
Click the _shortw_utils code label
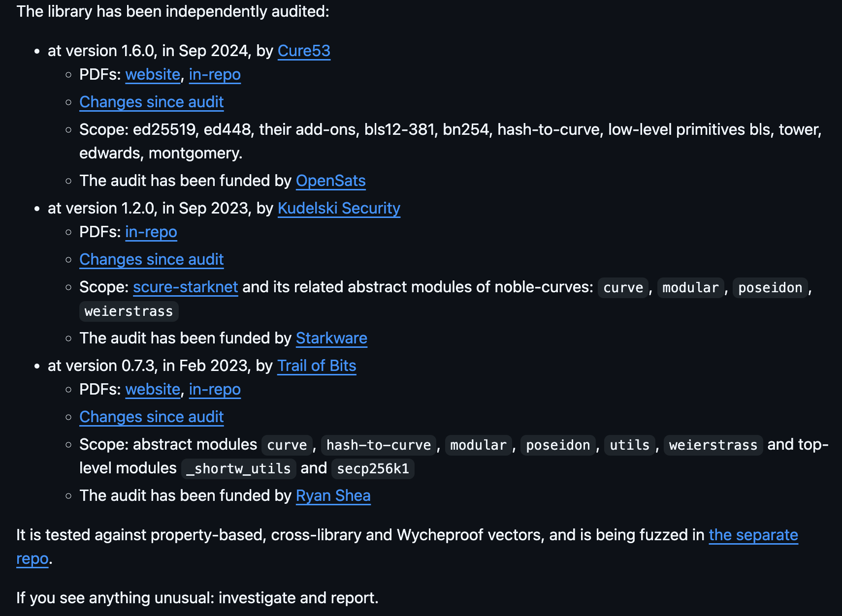[x=238, y=468]
